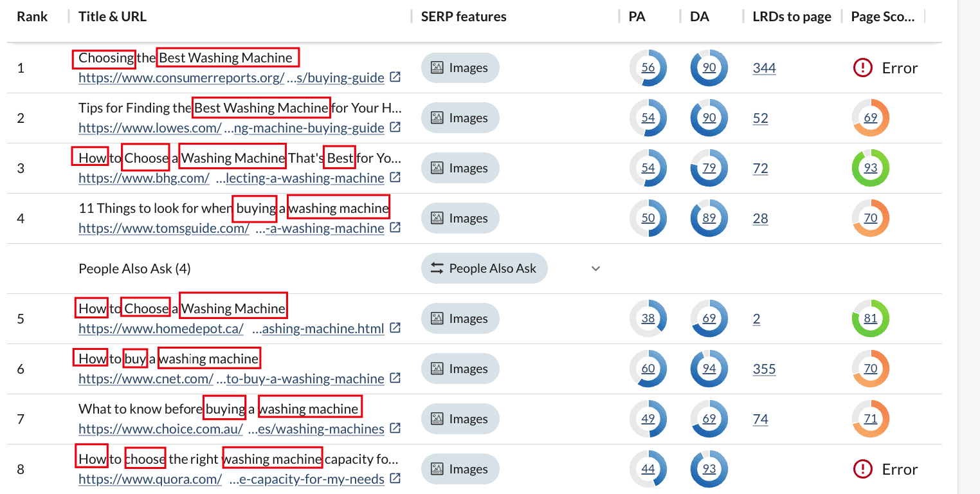Open consumerreports.org via its external link icon
The image size is (980, 494).
click(394, 77)
